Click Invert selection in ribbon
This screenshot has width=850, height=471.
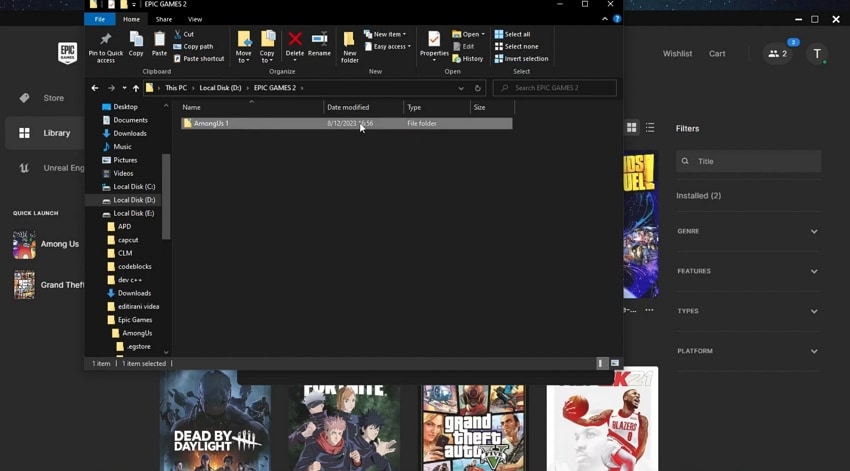[x=521, y=59]
